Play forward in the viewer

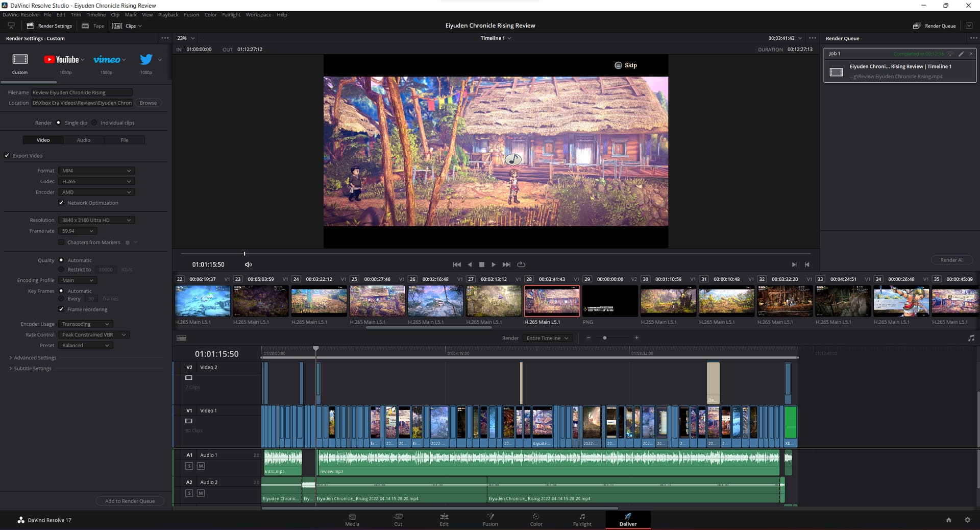(494, 264)
